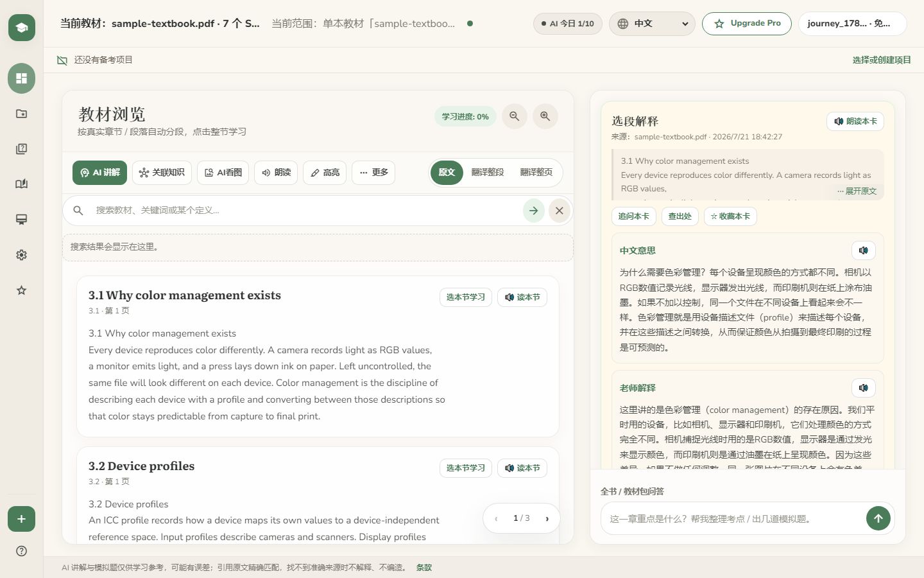
Task: Activate the AI 讲解 tool
Action: click(99, 173)
